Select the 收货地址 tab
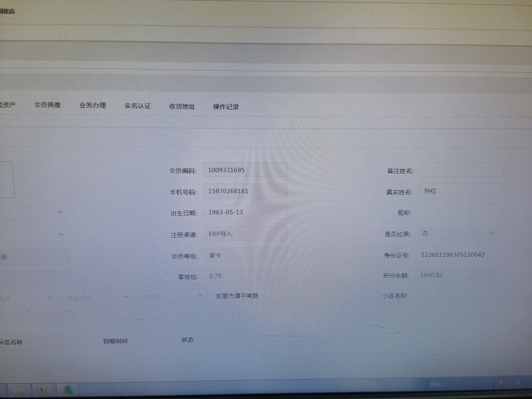 pyautogui.click(x=182, y=107)
